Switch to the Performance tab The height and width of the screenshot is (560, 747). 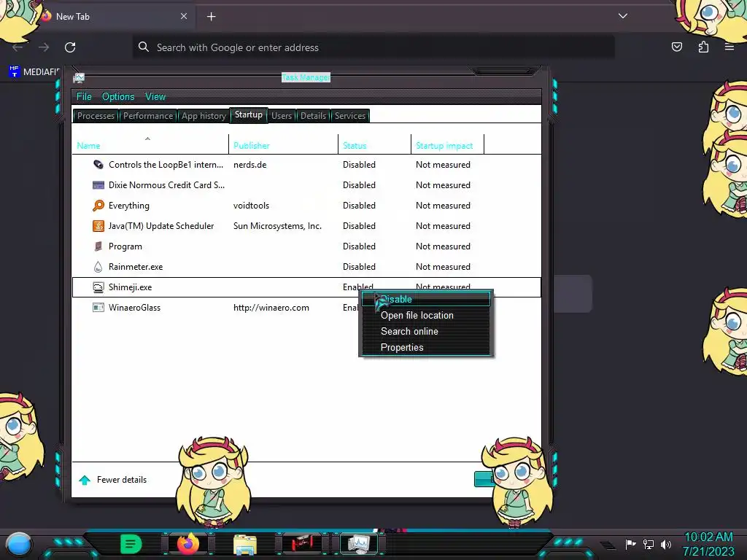(148, 116)
